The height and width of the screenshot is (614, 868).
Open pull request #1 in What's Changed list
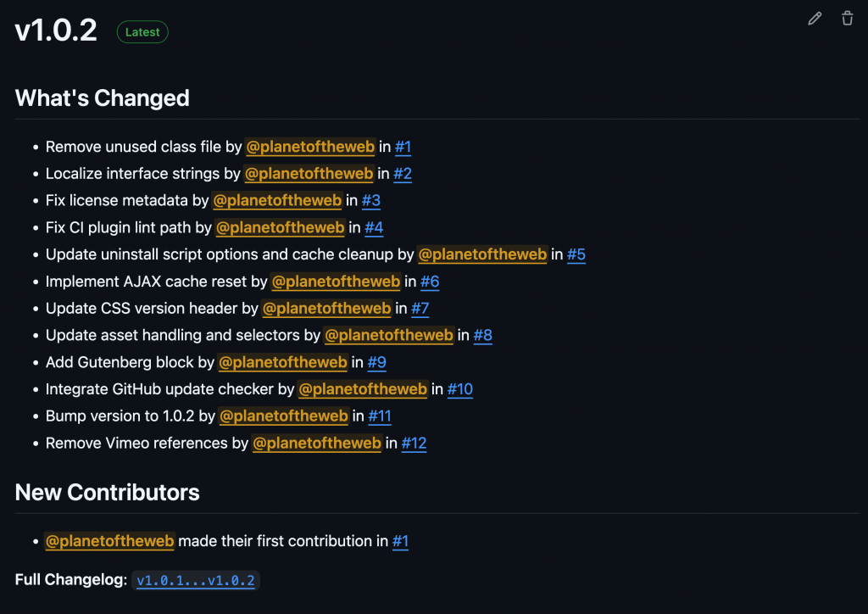[403, 147]
